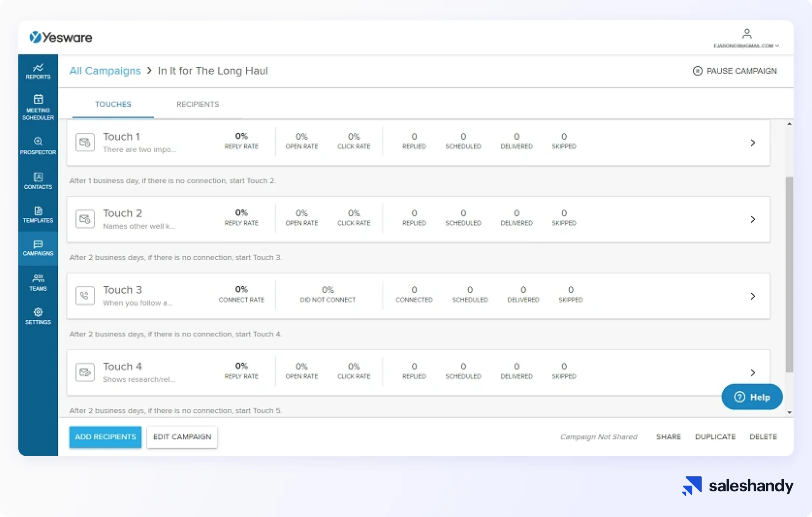Screen dimensions: 812x517
Task: Open Contacts from the sidebar
Action: tap(38, 181)
